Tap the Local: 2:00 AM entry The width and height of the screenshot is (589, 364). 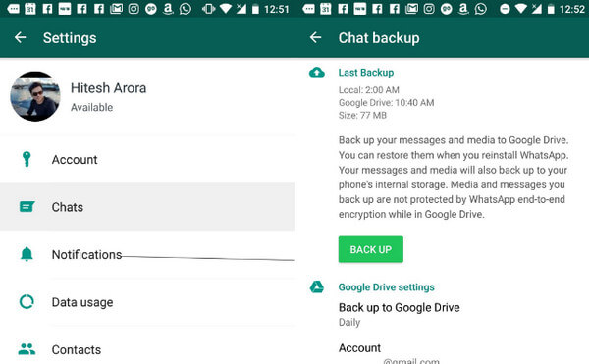pos(368,90)
